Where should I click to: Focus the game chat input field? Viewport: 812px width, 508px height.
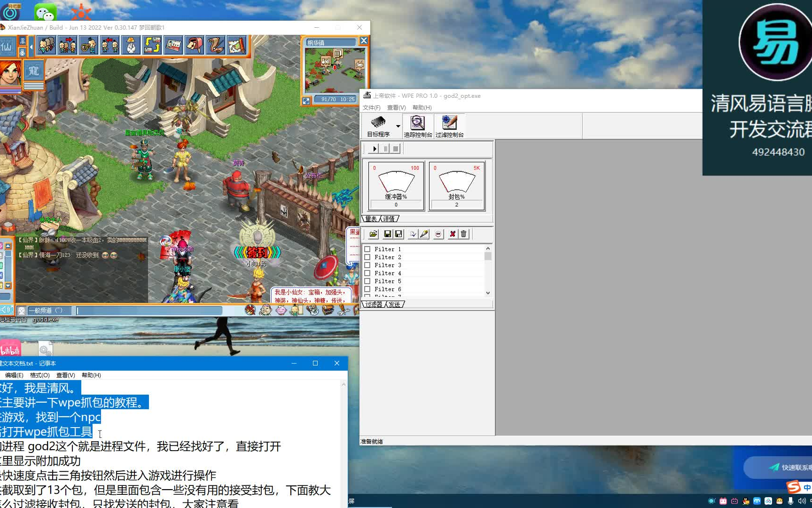click(x=149, y=310)
